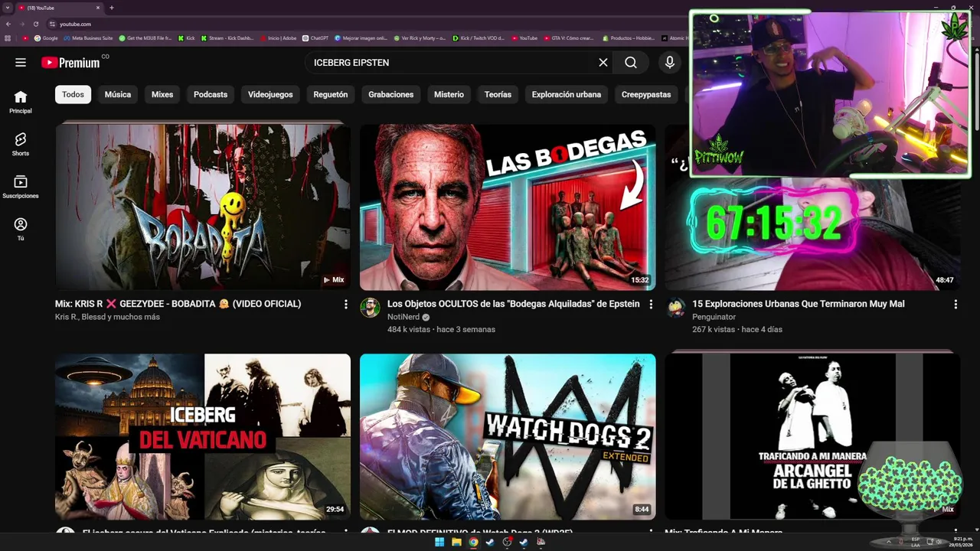The width and height of the screenshot is (980, 551).
Task: Open options menu for Bodegas Alquiladas video
Action: click(x=651, y=305)
